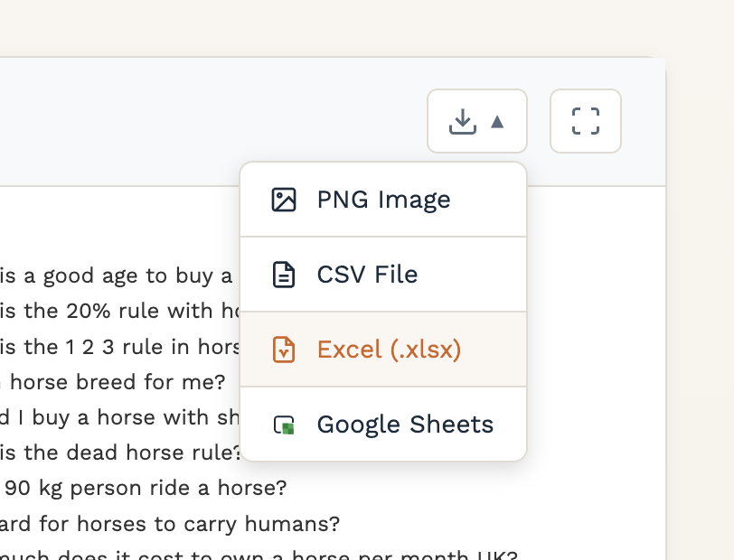Open fullscreen view with the expand icon
Viewport: 734px width, 560px height.
click(x=585, y=121)
